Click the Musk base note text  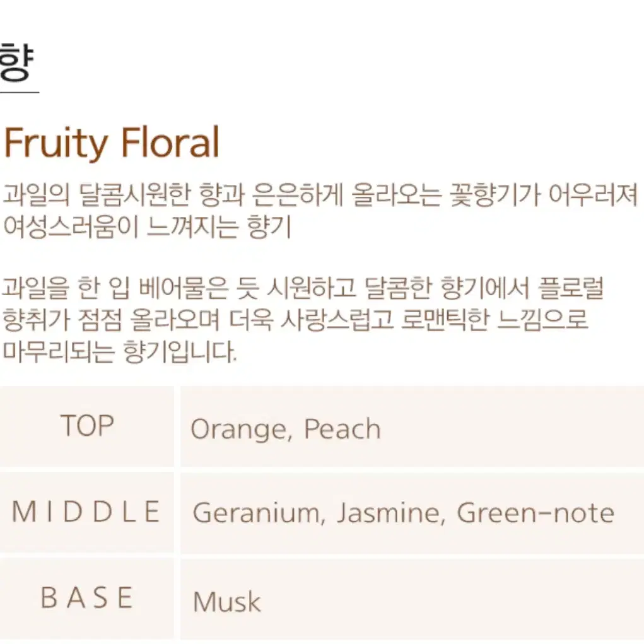tap(226, 602)
